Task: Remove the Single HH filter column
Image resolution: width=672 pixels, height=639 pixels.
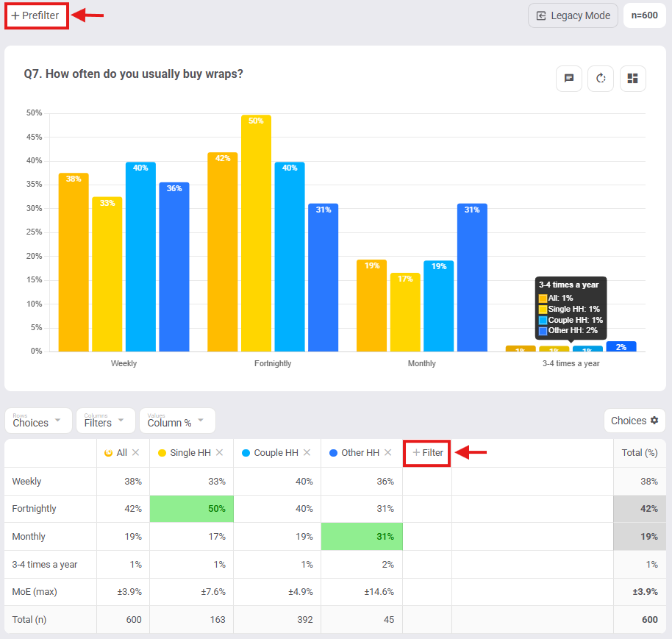Action: pyautogui.click(x=219, y=452)
